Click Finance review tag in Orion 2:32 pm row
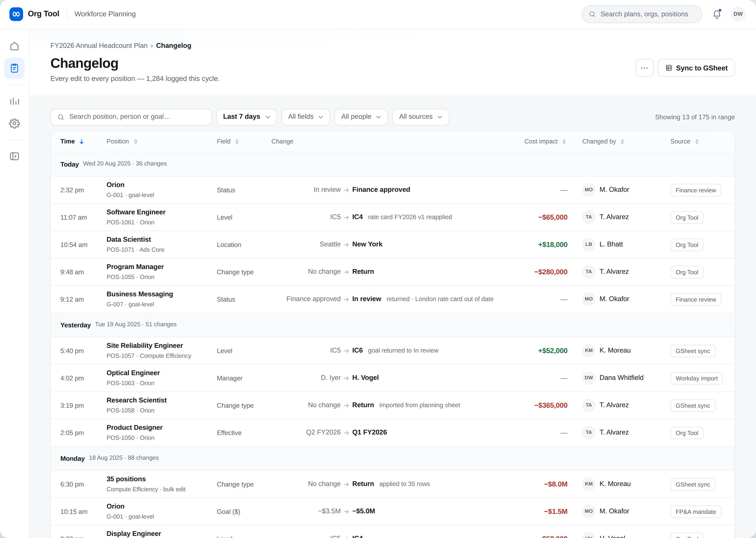 [695, 190]
